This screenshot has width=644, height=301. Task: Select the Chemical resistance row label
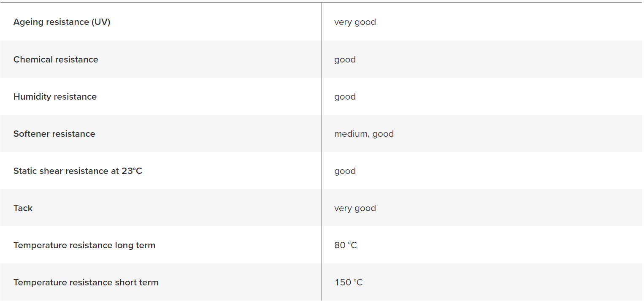[56, 60]
